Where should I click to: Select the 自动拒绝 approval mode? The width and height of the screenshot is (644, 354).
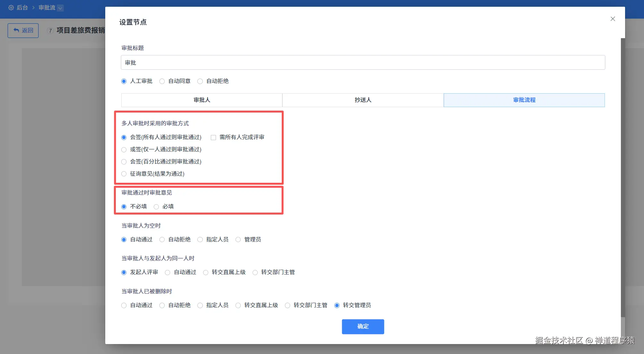click(x=200, y=81)
